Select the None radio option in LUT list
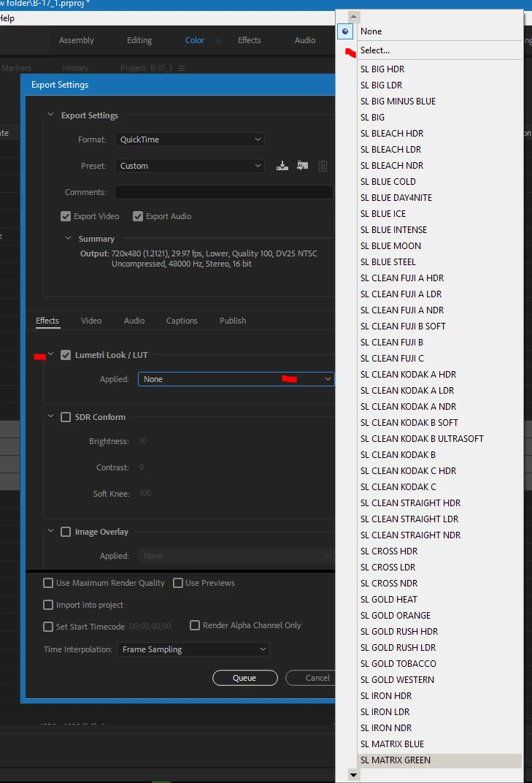The image size is (532, 783). point(345,31)
